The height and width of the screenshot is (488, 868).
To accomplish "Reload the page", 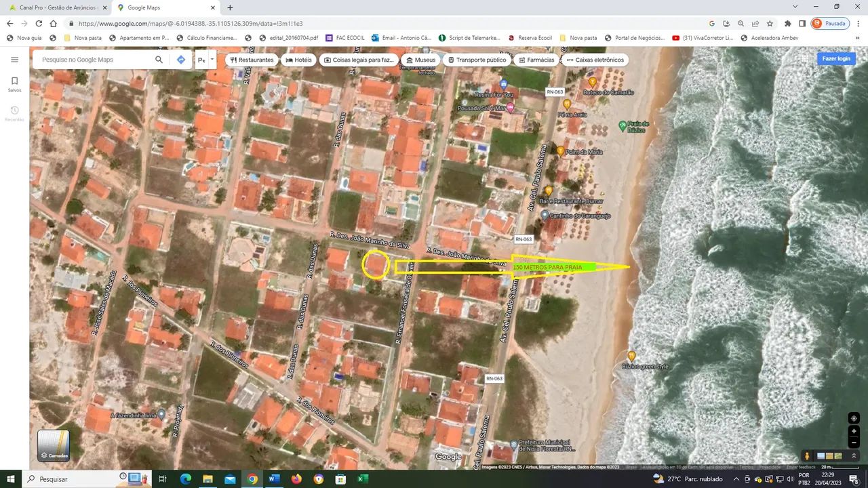I will point(38,23).
